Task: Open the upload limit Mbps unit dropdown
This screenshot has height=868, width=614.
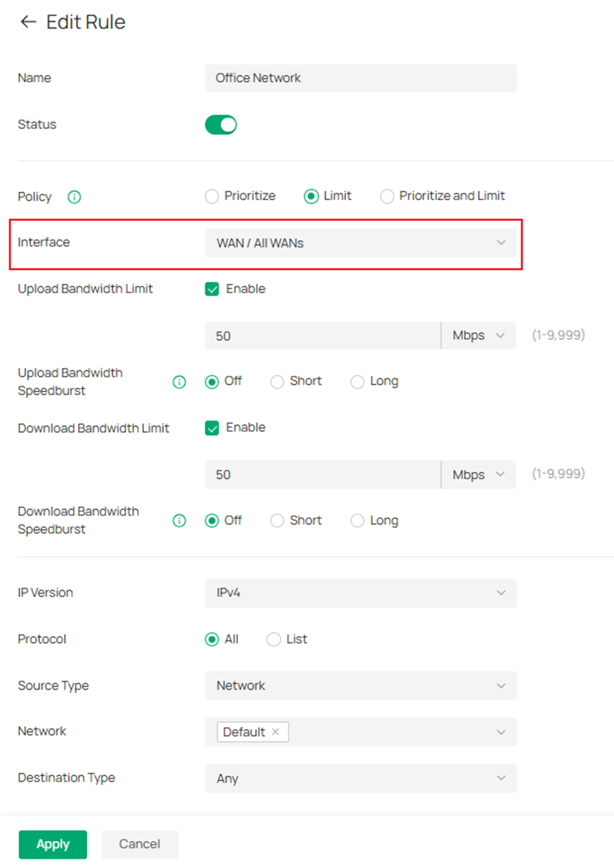Action: pos(478,336)
